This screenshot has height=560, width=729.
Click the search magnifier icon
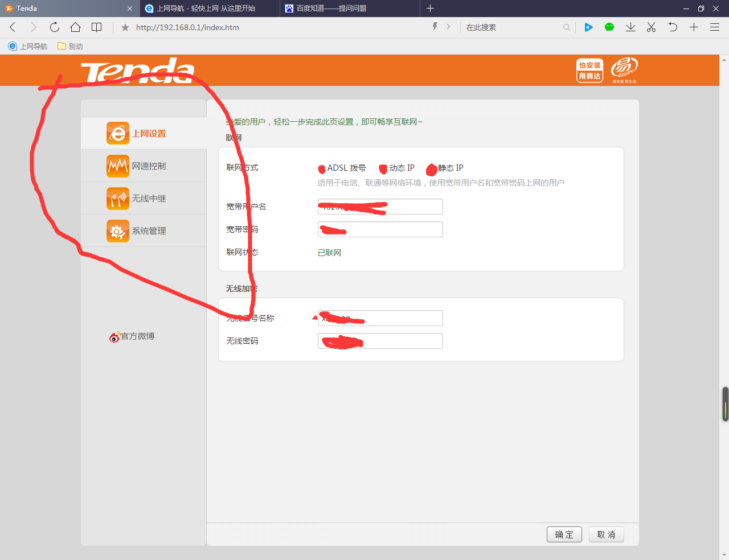pos(566,27)
